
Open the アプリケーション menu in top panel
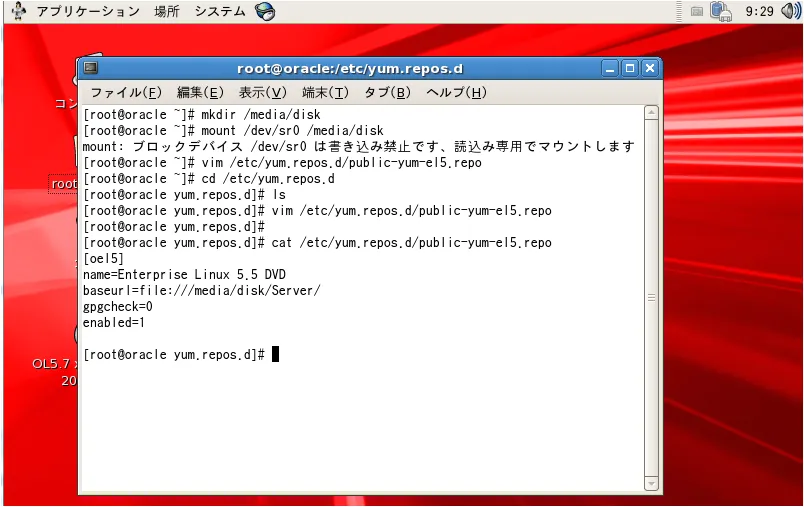click(88, 11)
